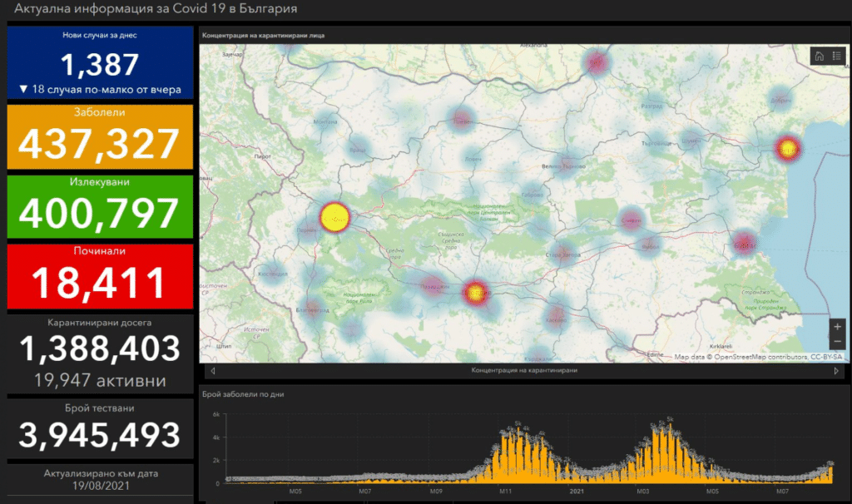Click the Ruse hotspot on the Danube border
852x504 pixels.
(x=596, y=62)
